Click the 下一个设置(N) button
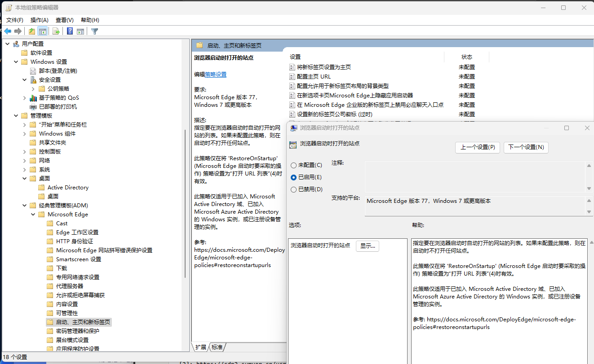 (x=526, y=147)
